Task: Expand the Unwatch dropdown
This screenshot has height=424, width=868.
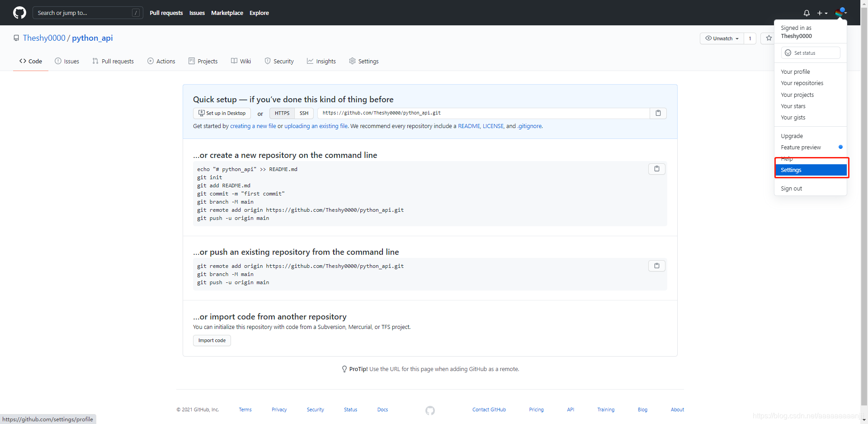Action: [722, 38]
